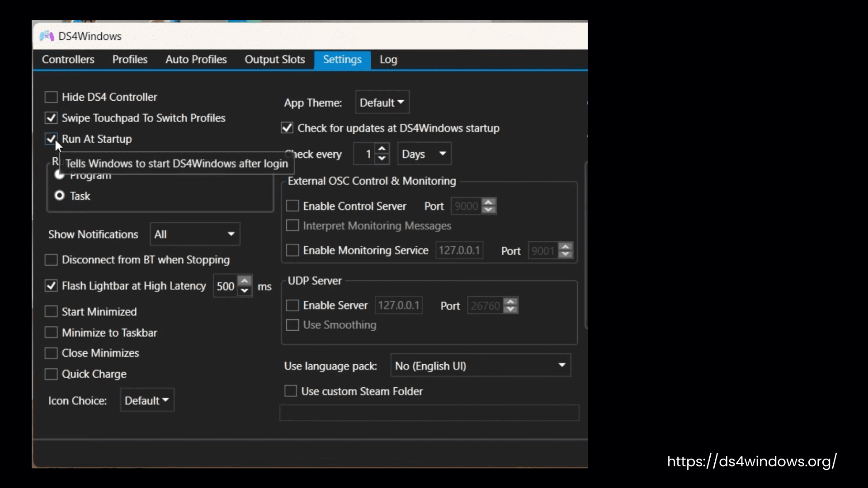This screenshot has width=868, height=488.
Task: Enable Start Minimized option
Action: (x=51, y=312)
